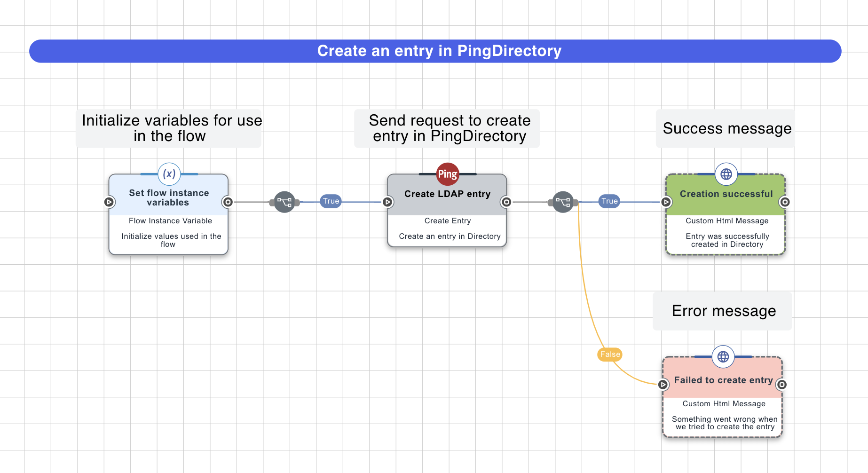Click the Create an entry in PingDirectory banner

coord(435,51)
